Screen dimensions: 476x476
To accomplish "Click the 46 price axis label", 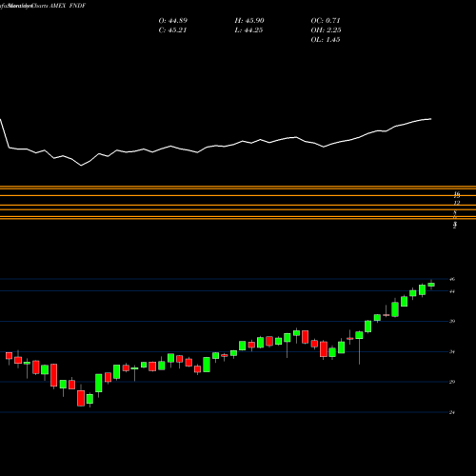I will (452, 279).
